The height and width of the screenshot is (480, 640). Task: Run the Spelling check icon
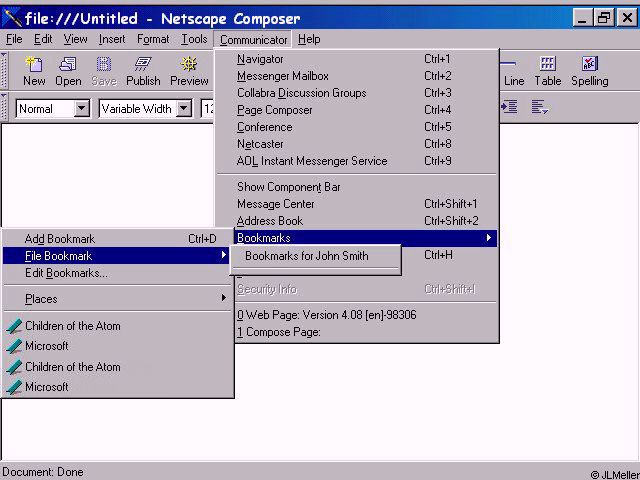589,71
